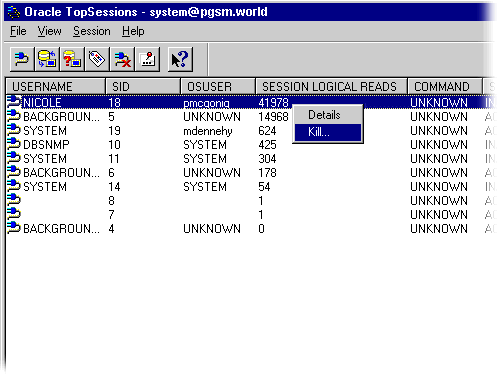Image resolution: width=498 pixels, height=375 pixels.
Task: Select the BACKGROUN... row with SID 6
Action: click(251, 173)
